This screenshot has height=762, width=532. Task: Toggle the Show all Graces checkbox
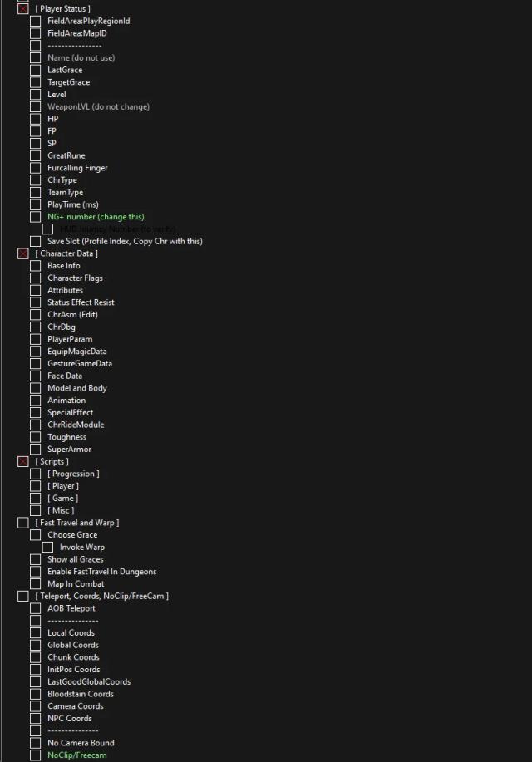[35, 559]
